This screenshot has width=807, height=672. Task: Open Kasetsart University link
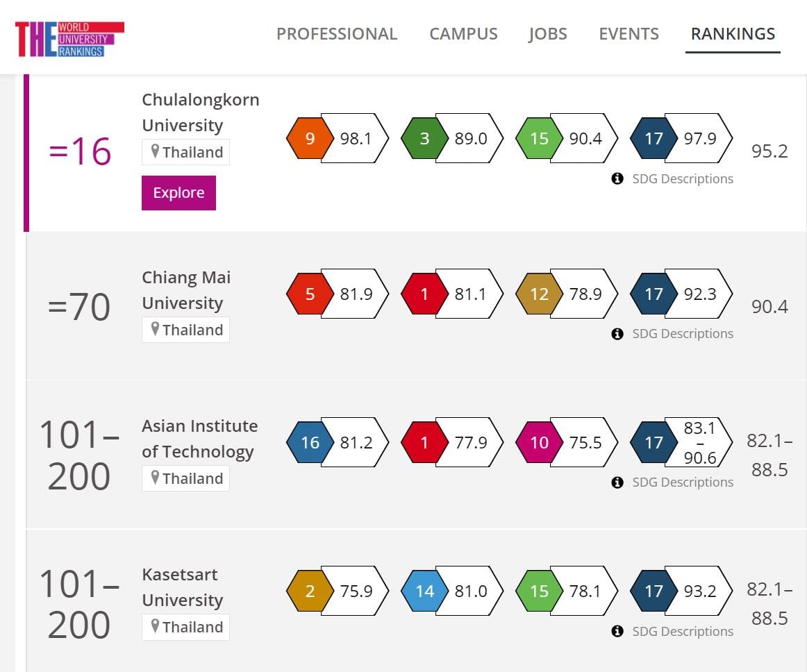click(182, 587)
